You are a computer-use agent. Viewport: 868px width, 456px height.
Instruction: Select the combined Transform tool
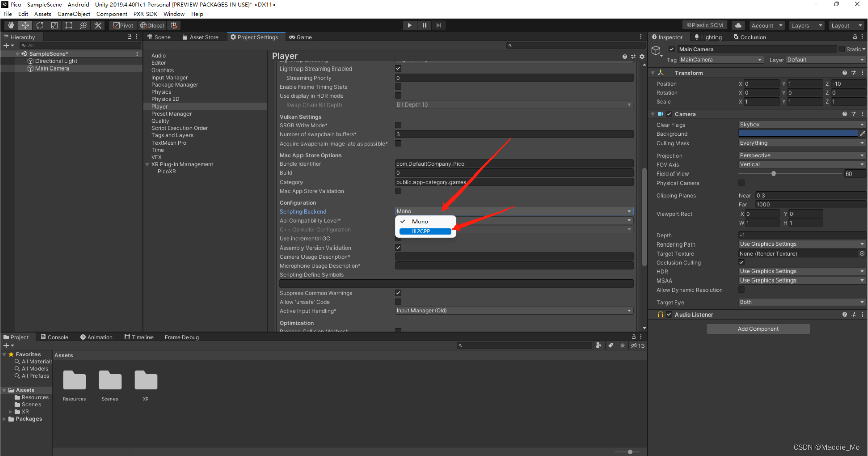[84, 25]
